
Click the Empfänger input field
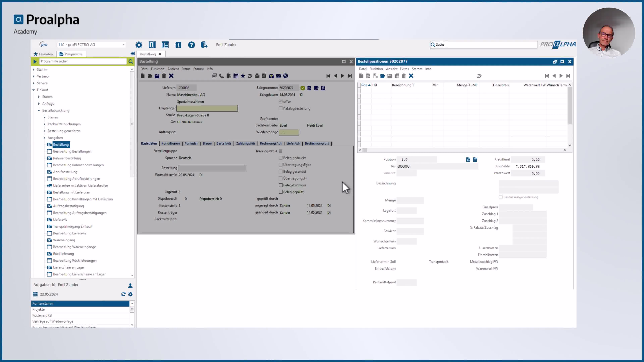click(x=207, y=108)
